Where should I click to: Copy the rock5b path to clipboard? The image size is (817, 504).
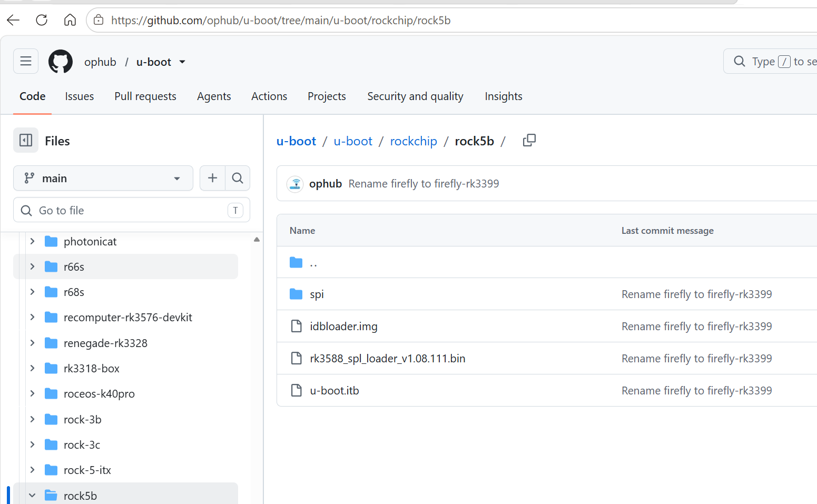click(x=529, y=140)
